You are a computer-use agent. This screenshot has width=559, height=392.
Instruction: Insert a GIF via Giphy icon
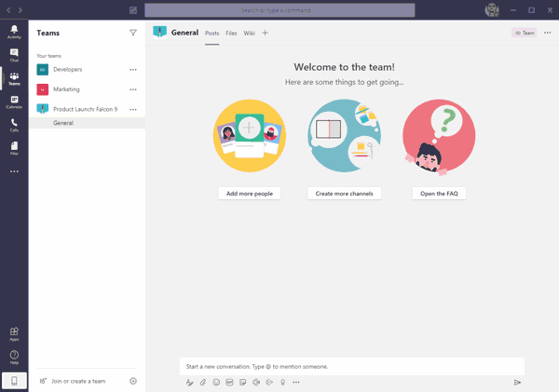pos(229,383)
